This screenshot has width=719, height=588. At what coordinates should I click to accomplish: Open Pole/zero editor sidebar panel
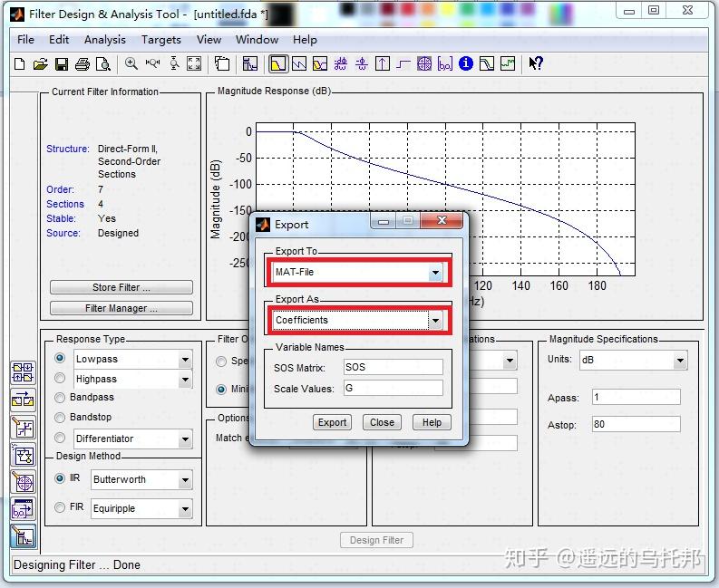click(x=23, y=482)
